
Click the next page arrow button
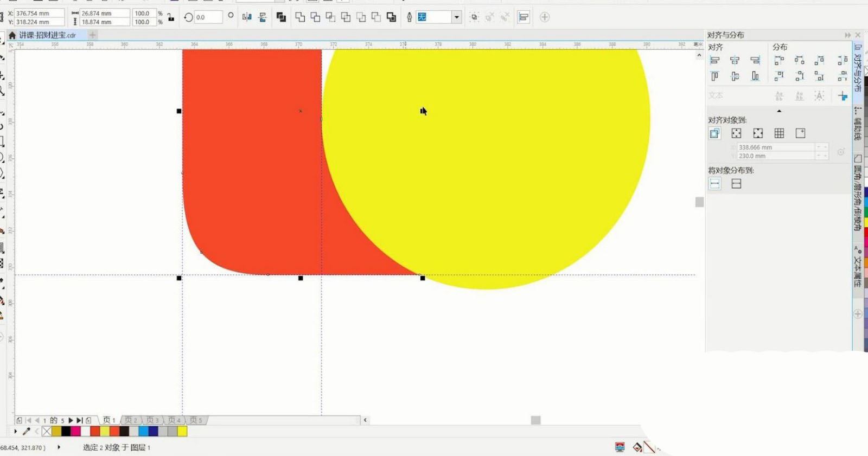71,420
